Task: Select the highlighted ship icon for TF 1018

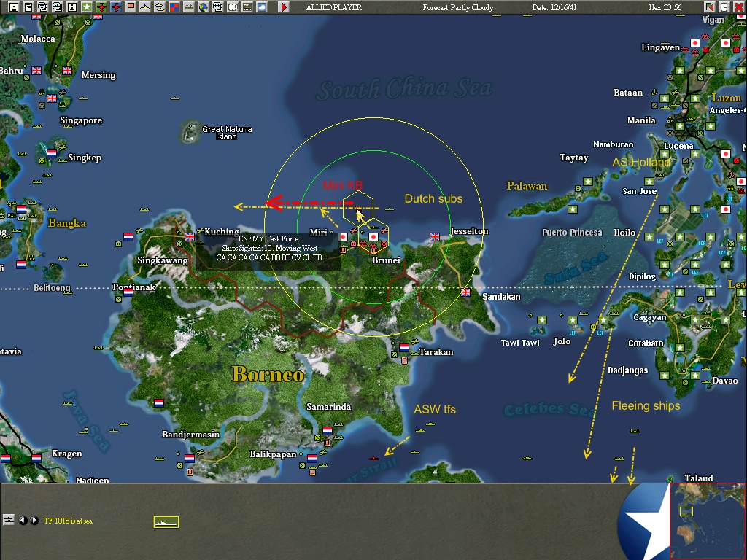Action: click(x=166, y=522)
